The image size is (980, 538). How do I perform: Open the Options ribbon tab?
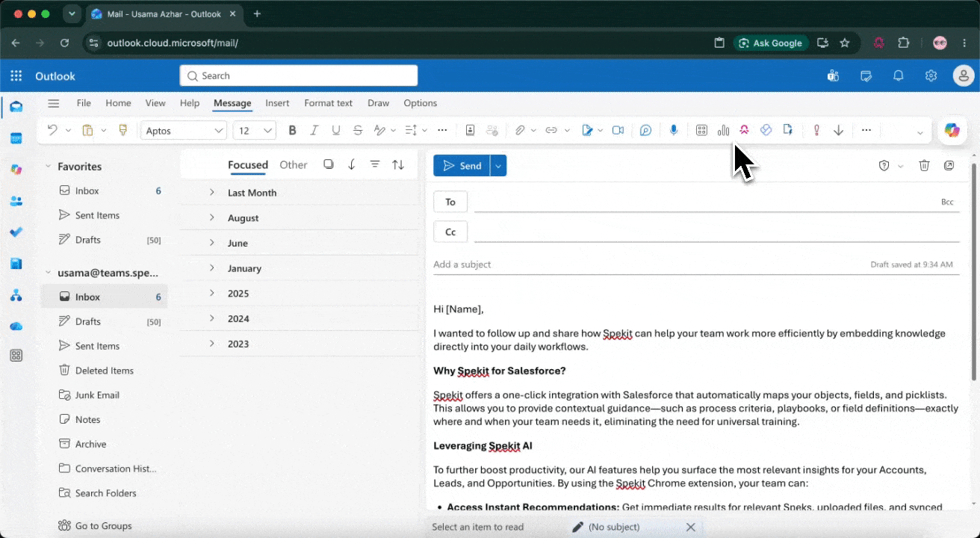[x=420, y=103]
